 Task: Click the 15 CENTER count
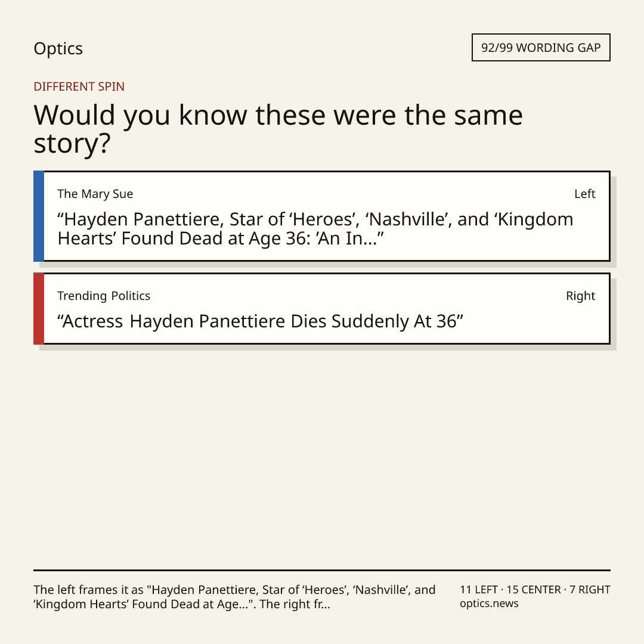pyautogui.click(x=534, y=590)
